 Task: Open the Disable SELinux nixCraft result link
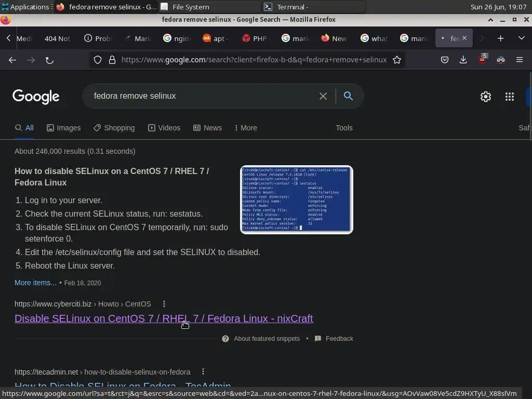click(164, 318)
